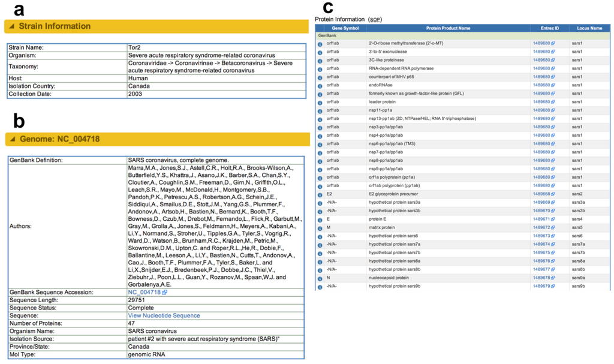Screen dimensions: 614x364
Task: Click the info icon next to E2 glycoprotein precursor
Action: pyautogui.click(x=321, y=194)
